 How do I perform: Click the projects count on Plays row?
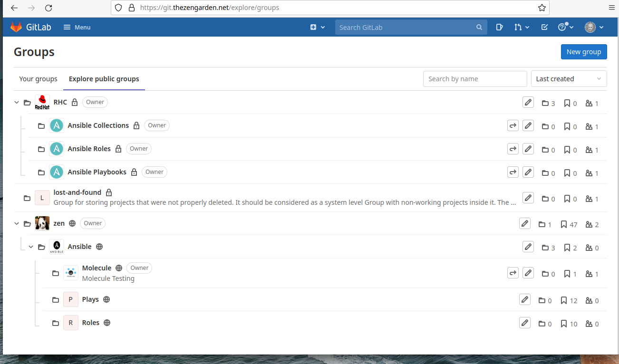[569, 300]
